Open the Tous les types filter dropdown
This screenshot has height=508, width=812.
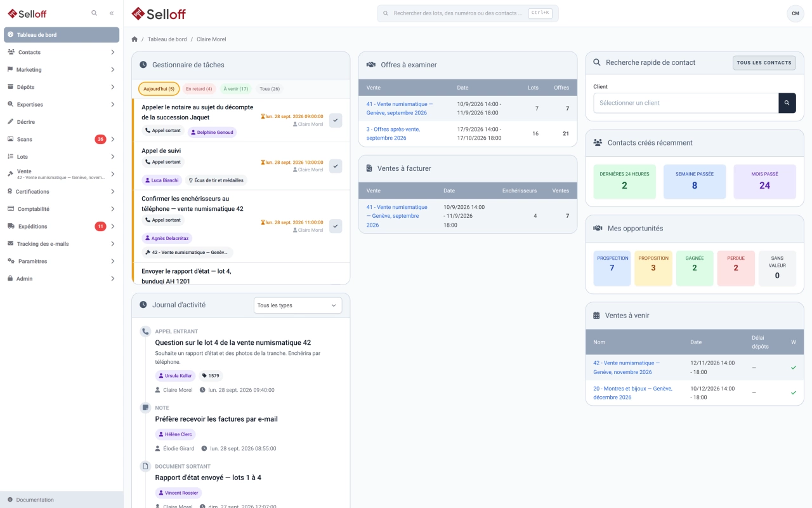click(298, 305)
